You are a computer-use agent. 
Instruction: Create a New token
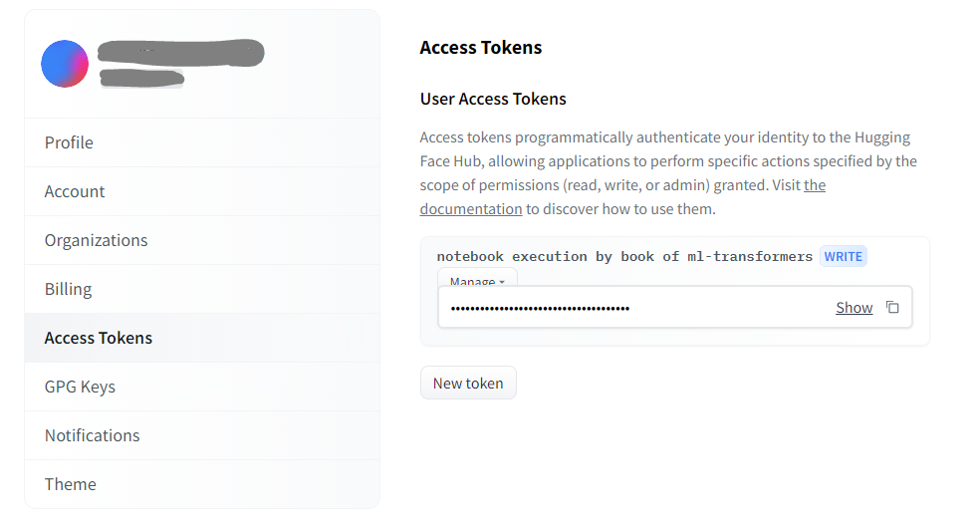pos(468,384)
